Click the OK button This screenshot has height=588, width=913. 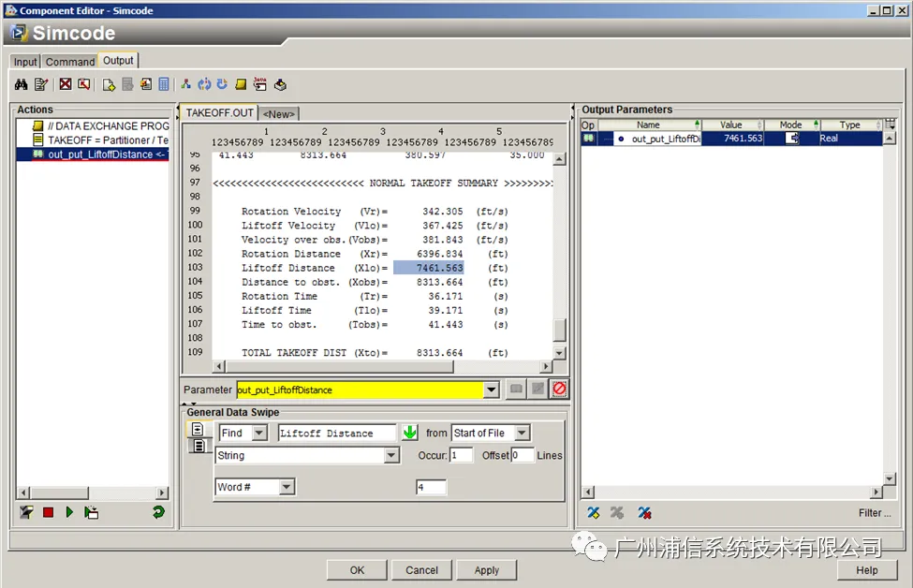point(357,570)
